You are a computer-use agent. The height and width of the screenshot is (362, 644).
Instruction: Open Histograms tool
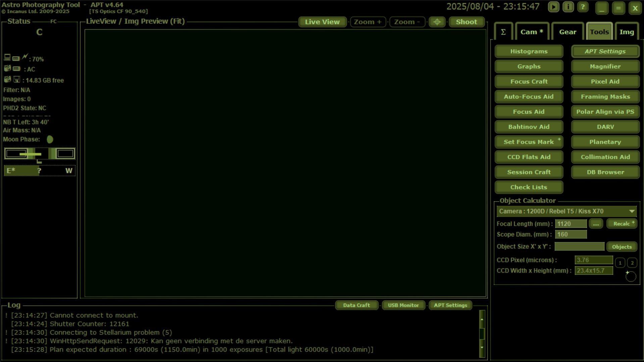pyautogui.click(x=529, y=51)
